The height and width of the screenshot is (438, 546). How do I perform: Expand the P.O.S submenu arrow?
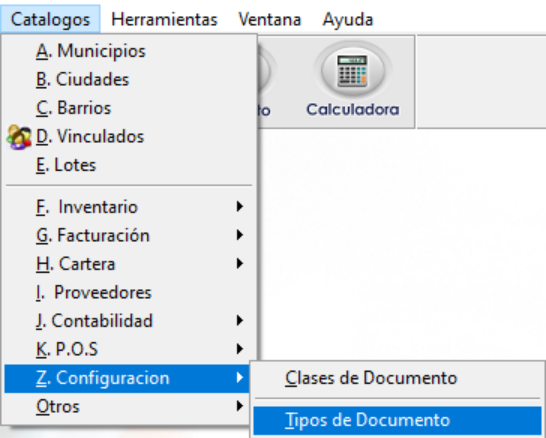click(x=240, y=349)
